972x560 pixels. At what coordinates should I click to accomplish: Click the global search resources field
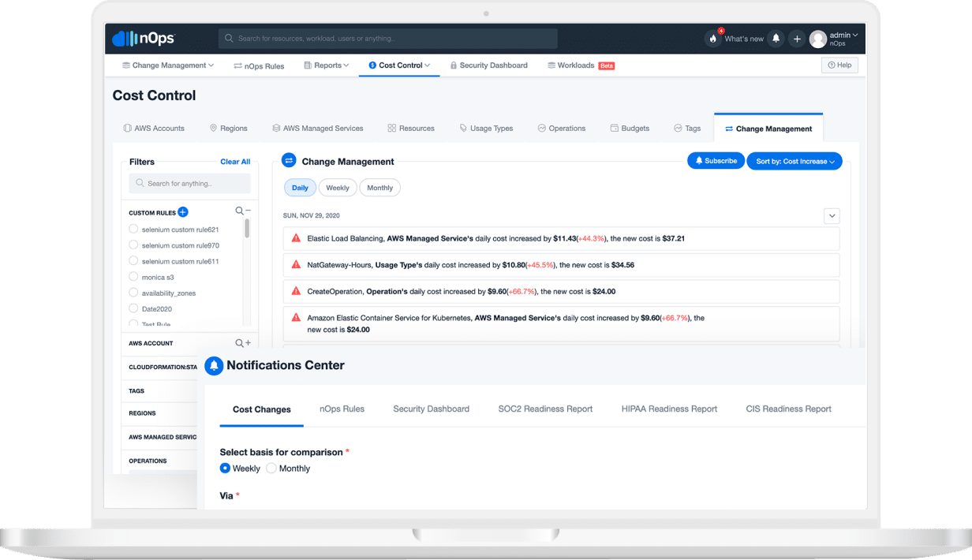[388, 39]
